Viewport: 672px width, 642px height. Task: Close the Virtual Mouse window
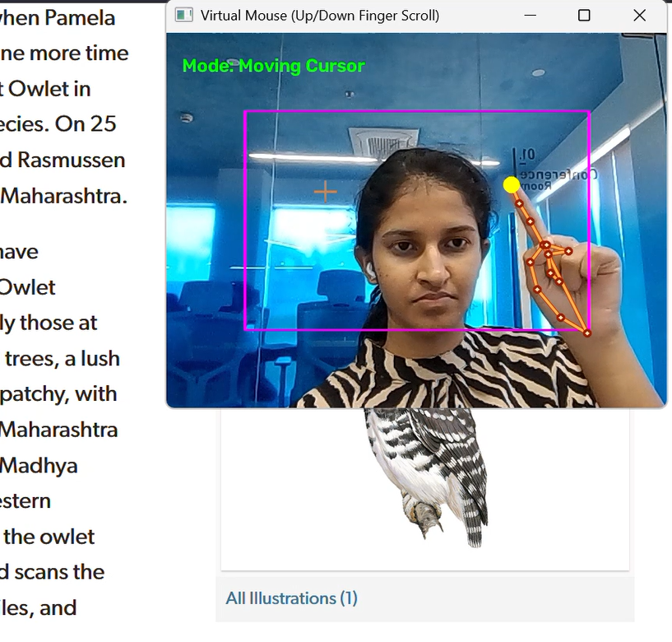point(639,16)
